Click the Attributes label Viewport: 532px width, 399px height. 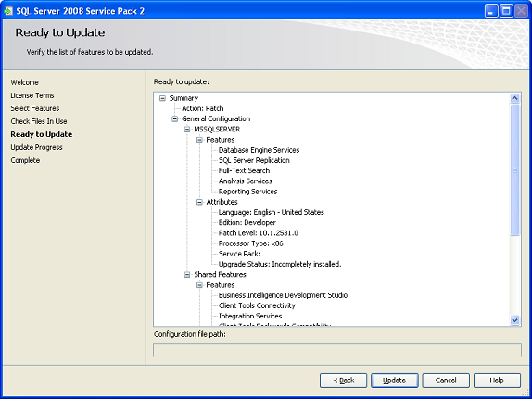point(222,202)
